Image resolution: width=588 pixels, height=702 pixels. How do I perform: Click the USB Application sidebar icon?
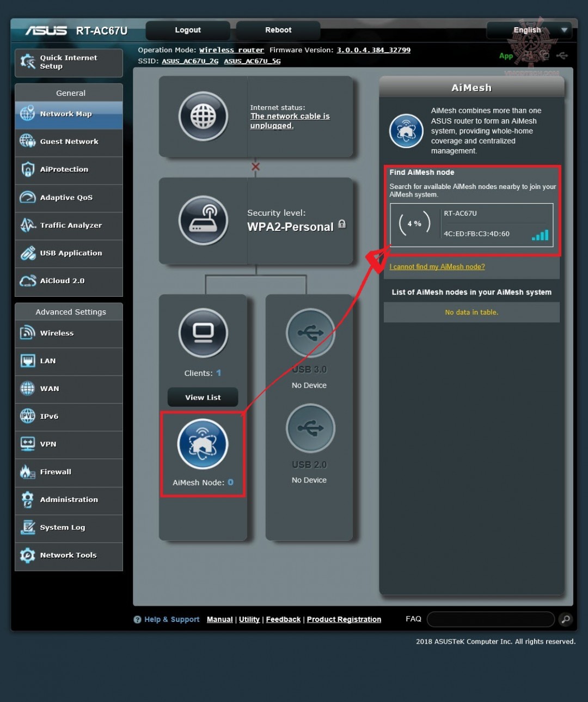[28, 253]
